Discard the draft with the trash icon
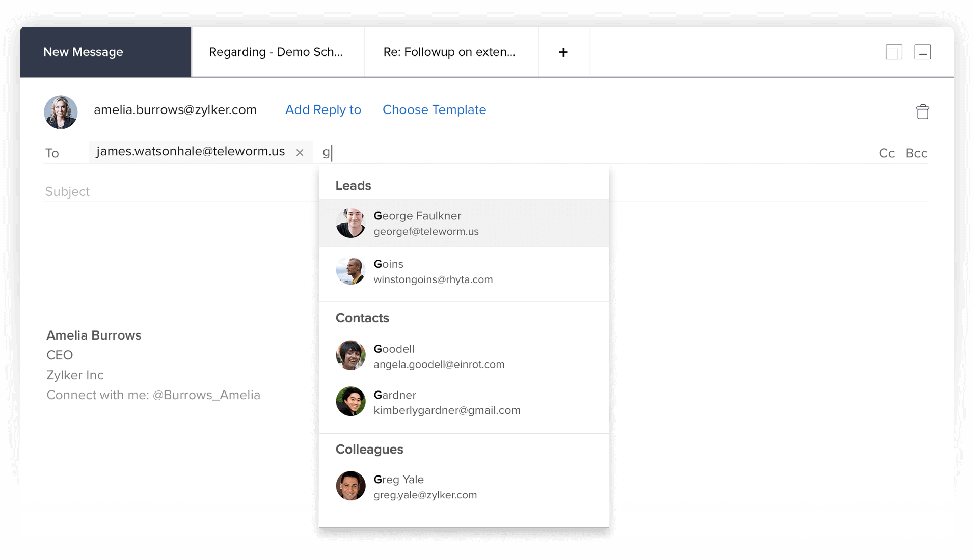 coord(923,111)
